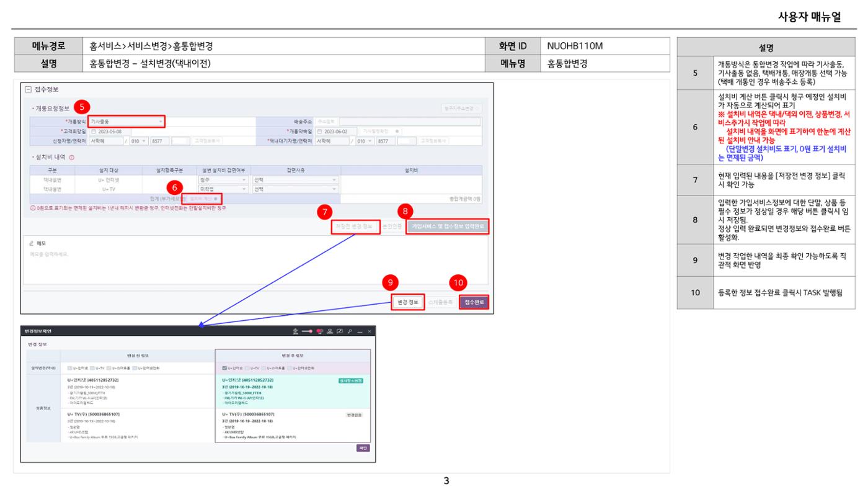Click the heart icon in popup title bar
Screen dimensions: 868x489
(321, 333)
